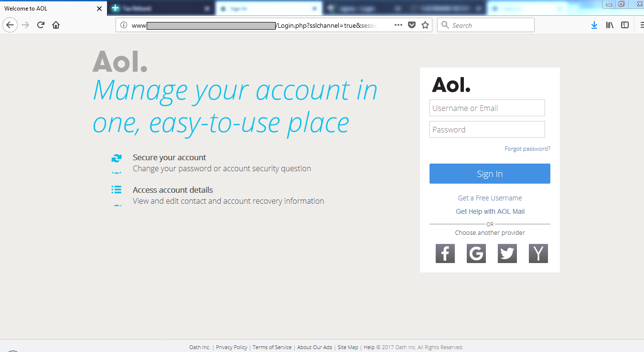Image resolution: width=644 pixels, height=352 pixels.
Task: Open the downloads arrow in toolbar
Action: pyautogui.click(x=594, y=25)
